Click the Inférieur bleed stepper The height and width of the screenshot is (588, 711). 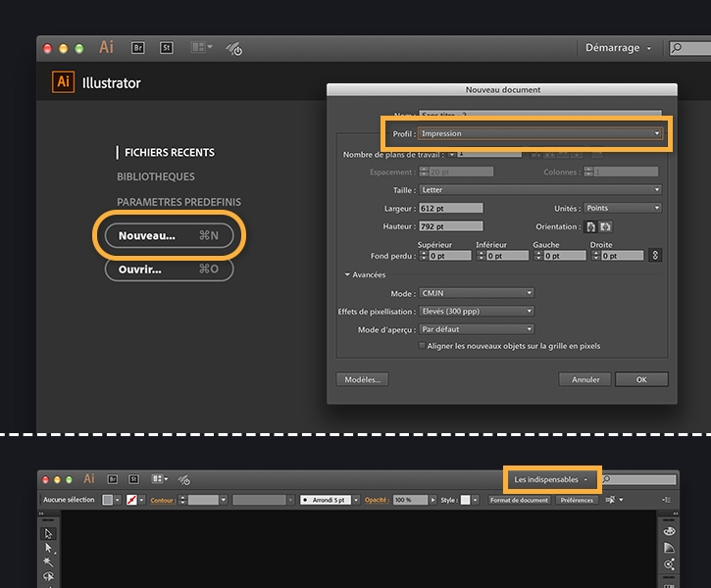click(482, 256)
